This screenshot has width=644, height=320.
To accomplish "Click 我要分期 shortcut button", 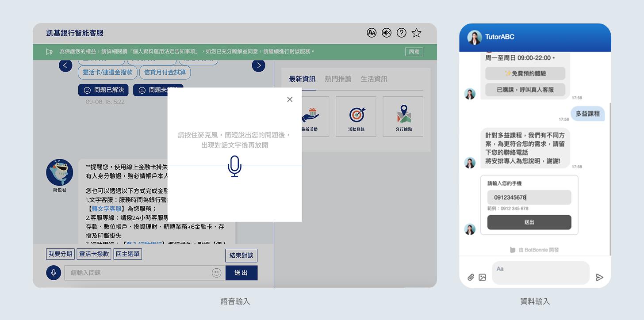I will [x=60, y=254].
